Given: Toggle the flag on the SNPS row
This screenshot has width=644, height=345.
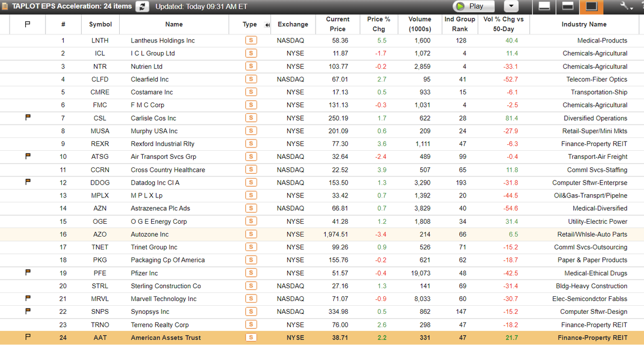Looking at the screenshot, I should [28, 311].
